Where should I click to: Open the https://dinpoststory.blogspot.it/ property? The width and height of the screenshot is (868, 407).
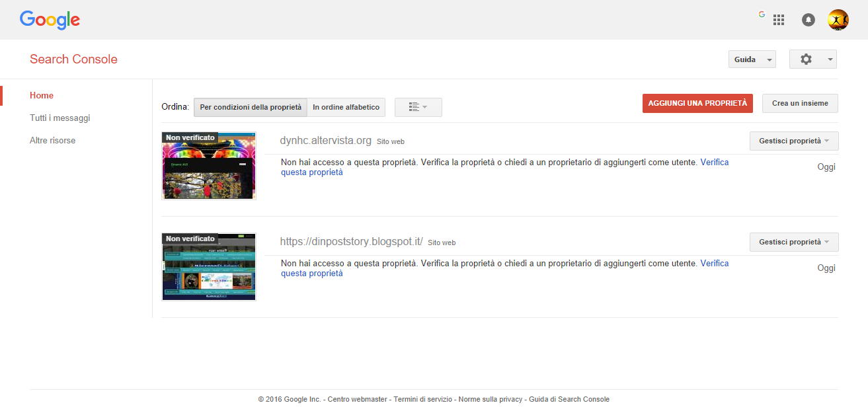click(352, 242)
